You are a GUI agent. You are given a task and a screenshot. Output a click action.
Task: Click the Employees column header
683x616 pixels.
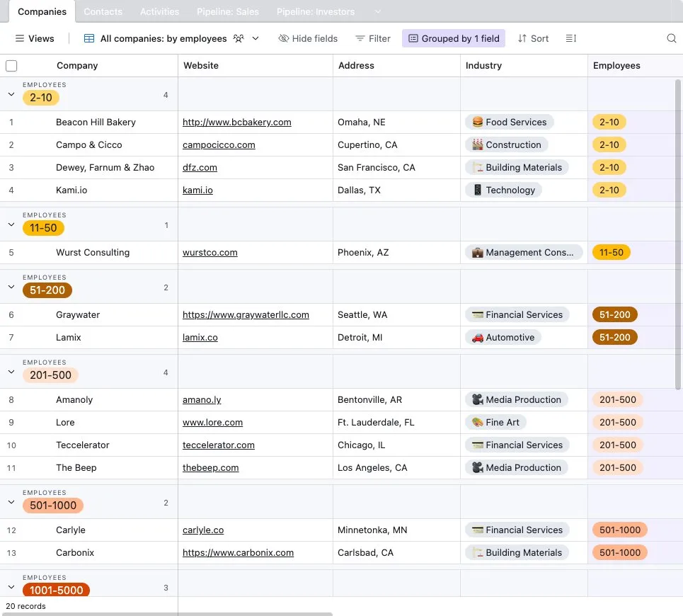(x=635, y=65)
